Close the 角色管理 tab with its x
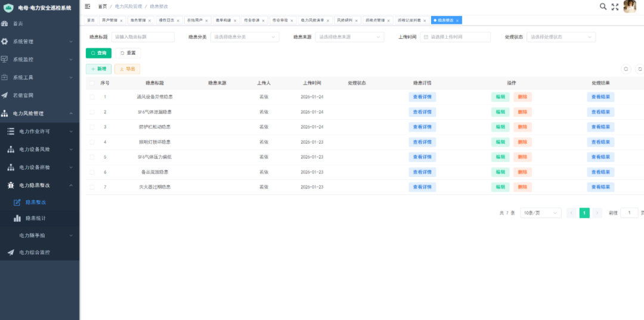Viewport: 644px width, 320px height. (150, 20)
